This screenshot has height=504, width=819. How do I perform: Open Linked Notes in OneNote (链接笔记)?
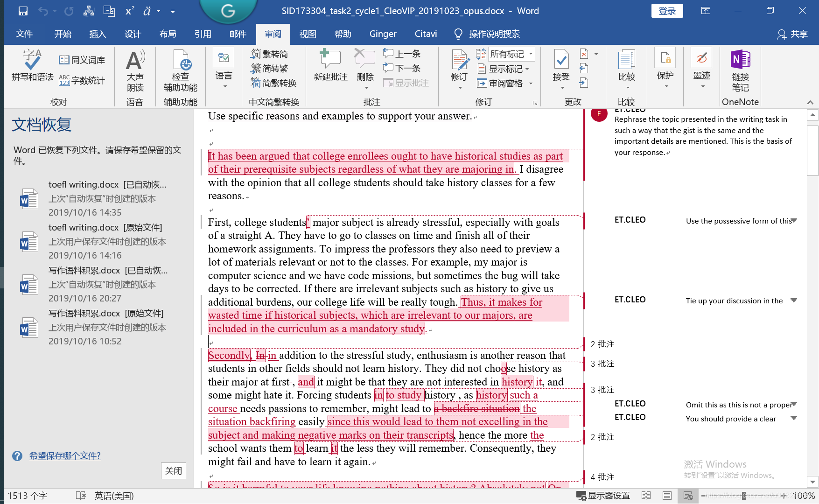(x=740, y=71)
